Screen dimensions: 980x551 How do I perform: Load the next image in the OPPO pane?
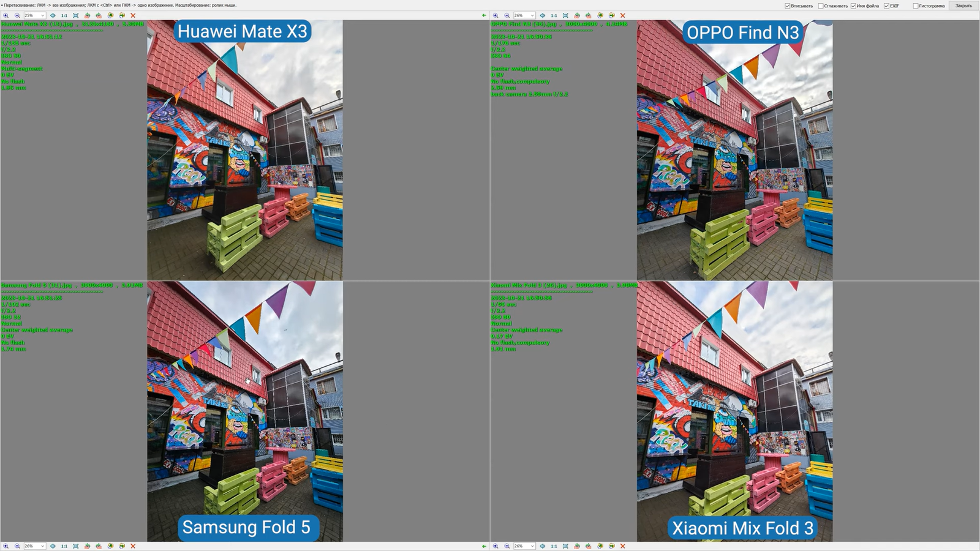pos(612,15)
